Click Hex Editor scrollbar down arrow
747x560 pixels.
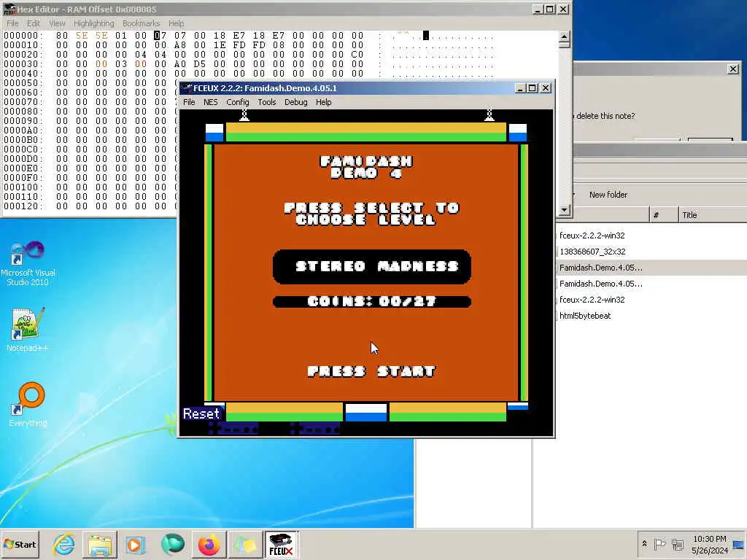[x=564, y=209]
